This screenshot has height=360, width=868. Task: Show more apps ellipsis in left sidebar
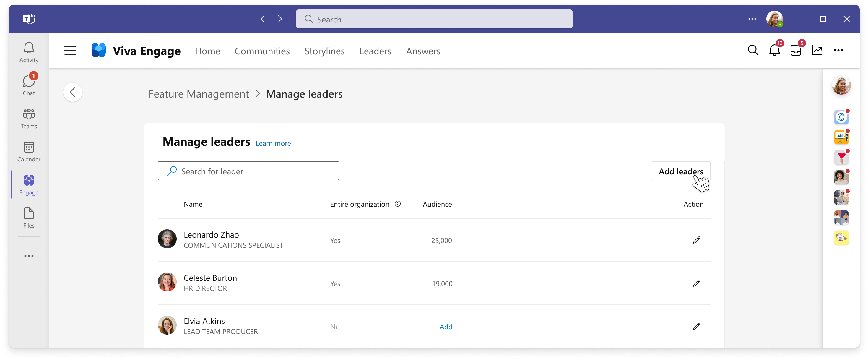click(x=29, y=256)
